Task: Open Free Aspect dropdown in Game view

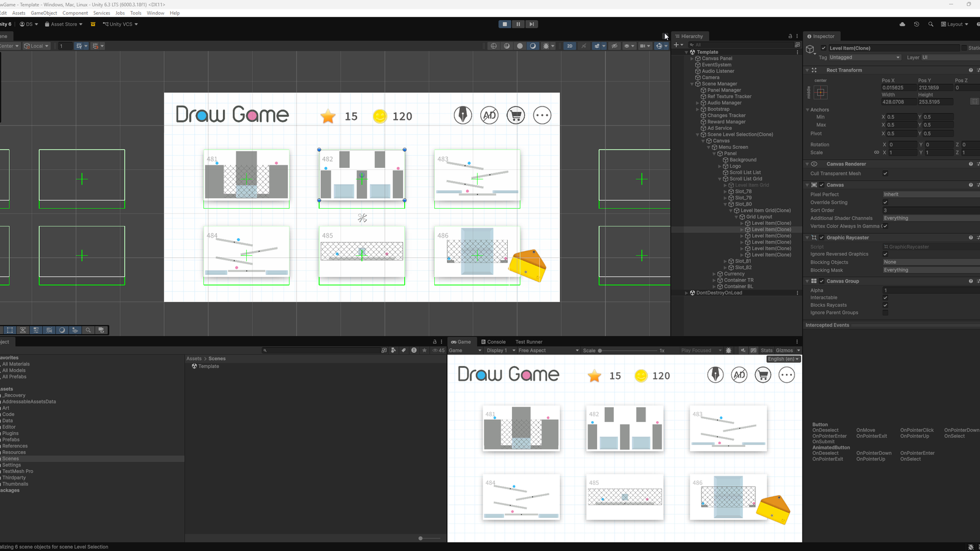Action: (548, 351)
